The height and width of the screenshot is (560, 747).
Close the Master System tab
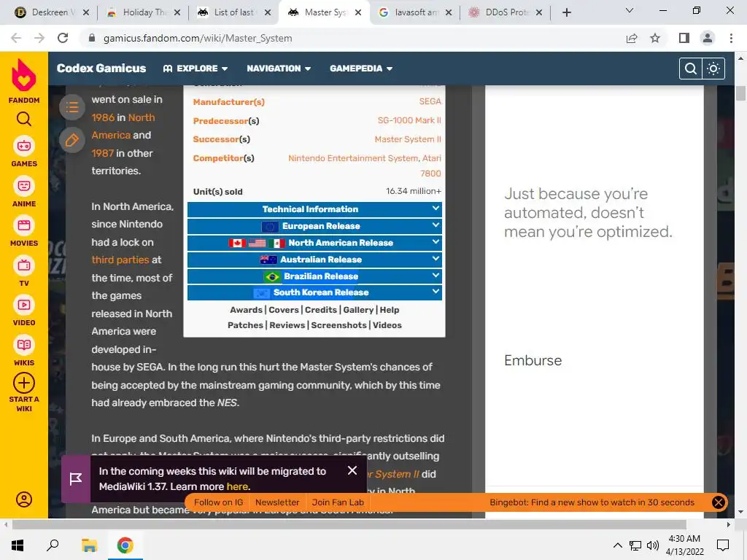pyautogui.click(x=358, y=12)
